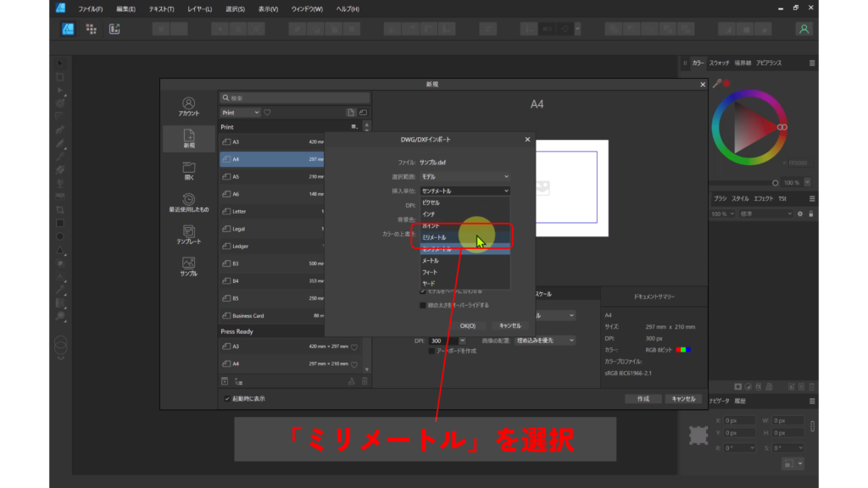This screenshot has height=488, width=868.
Task: Open the Account section in New dialog
Action: tap(189, 107)
